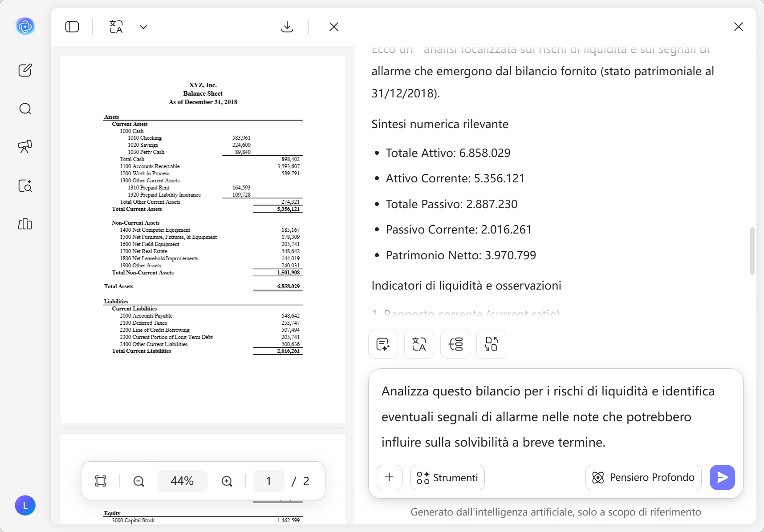Screen dimensions: 764x532
Task: Open the user avatar L
Action: tap(25, 505)
